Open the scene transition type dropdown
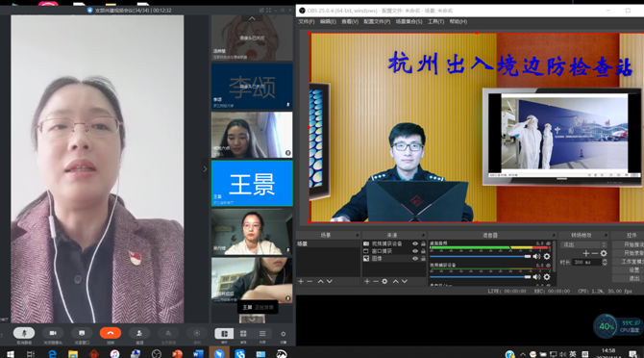This screenshot has width=644, height=358. (x=583, y=244)
